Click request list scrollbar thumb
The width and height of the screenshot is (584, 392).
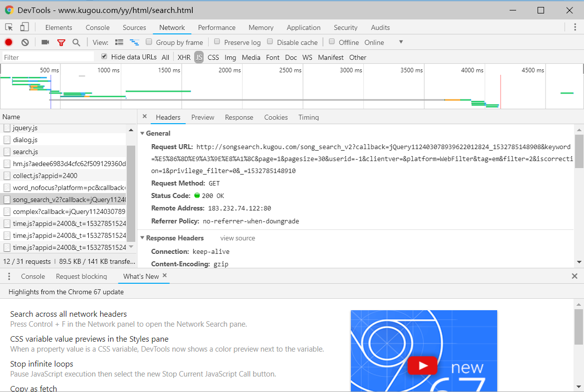point(131,193)
